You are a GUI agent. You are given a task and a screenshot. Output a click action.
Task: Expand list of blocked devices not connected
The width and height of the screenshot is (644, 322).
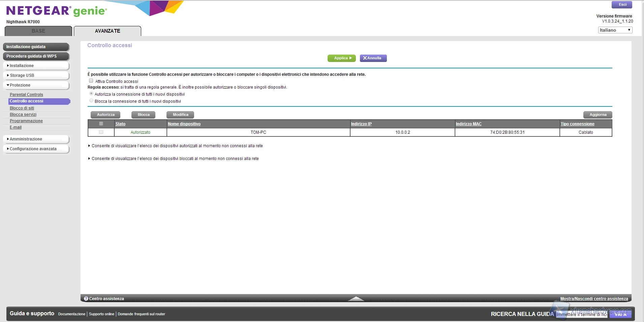(173, 159)
